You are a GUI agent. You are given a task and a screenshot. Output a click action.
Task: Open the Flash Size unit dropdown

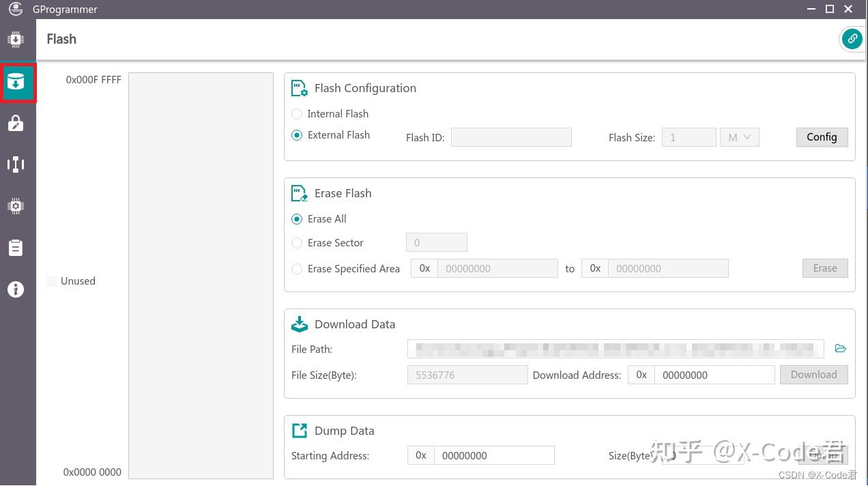739,137
